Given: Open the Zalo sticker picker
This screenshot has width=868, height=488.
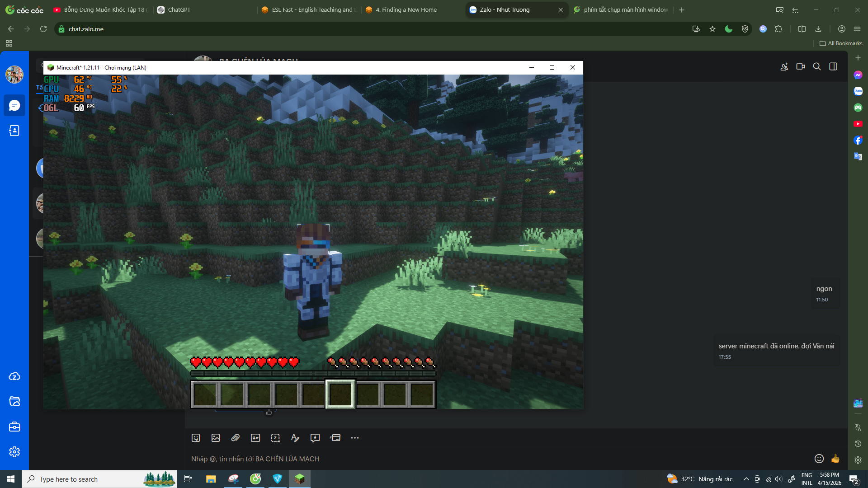Looking at the screenshot, I should 196,438.
